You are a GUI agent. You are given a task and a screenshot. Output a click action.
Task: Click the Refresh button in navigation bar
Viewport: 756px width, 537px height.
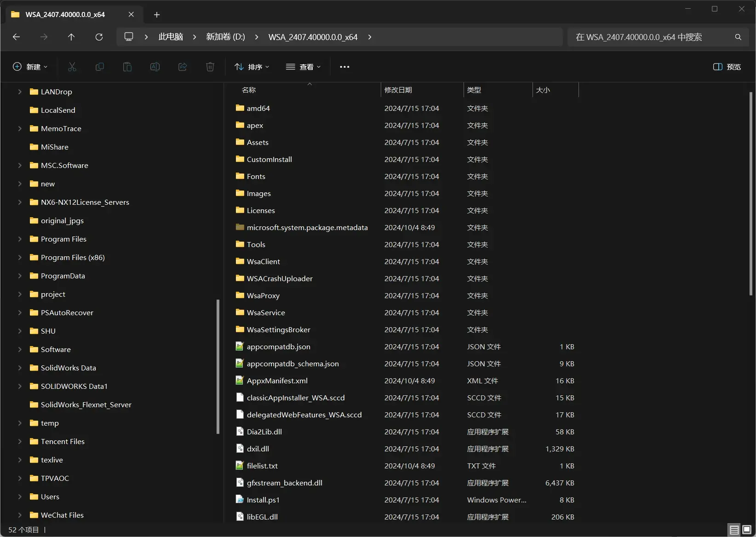[99, 37]
